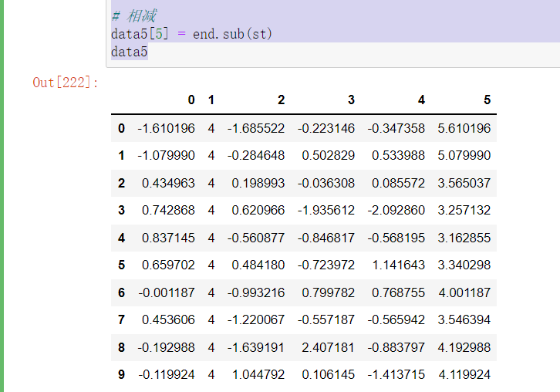This screenshot has height=392, width=560.
Task: Select cell value 3.340298
Action: [464, 265]
